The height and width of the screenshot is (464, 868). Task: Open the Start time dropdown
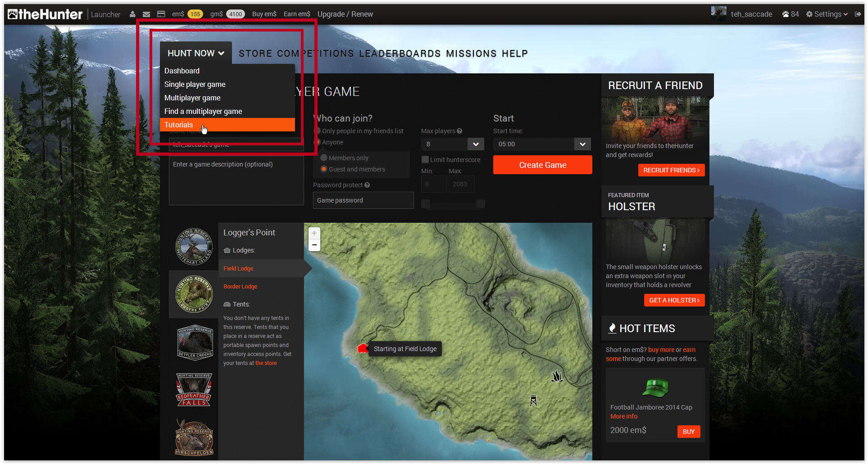542,144
